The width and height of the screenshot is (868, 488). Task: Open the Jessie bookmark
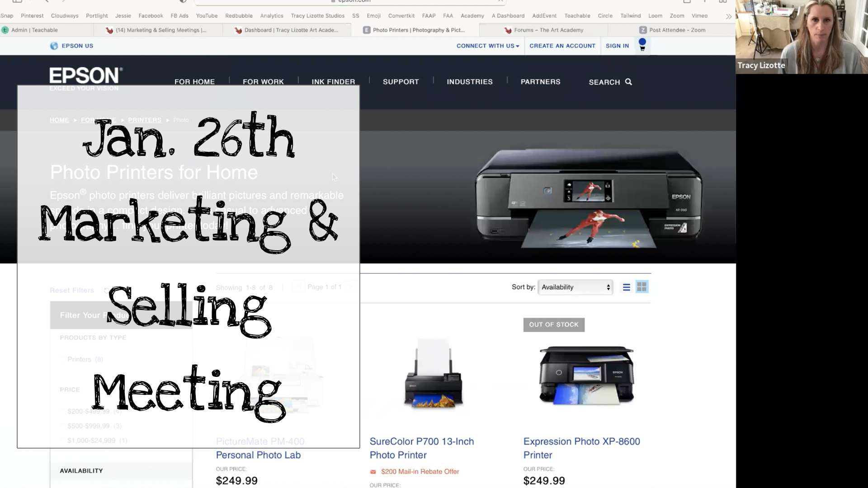123,16
